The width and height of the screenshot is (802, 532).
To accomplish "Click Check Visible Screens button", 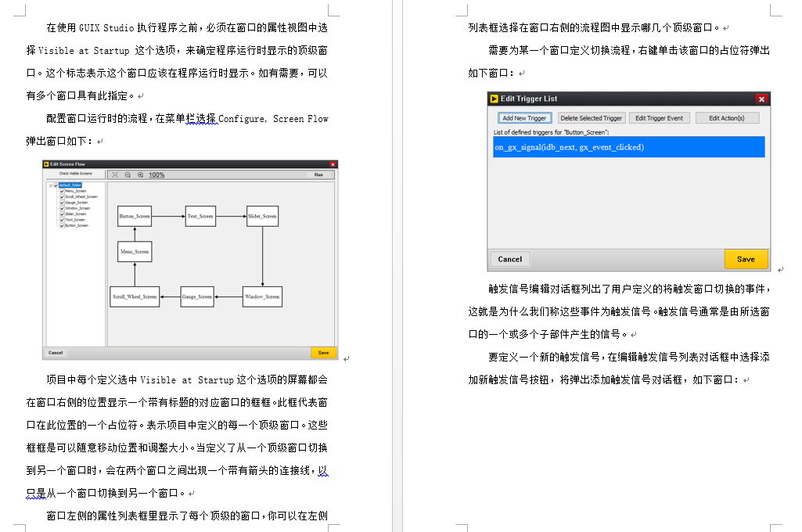I will [x=76, y=174].
